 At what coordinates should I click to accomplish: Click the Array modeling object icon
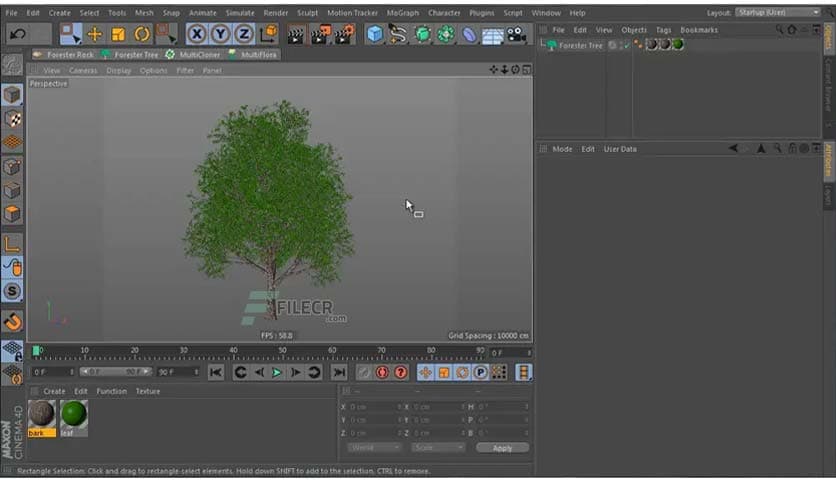pos(446,35)
